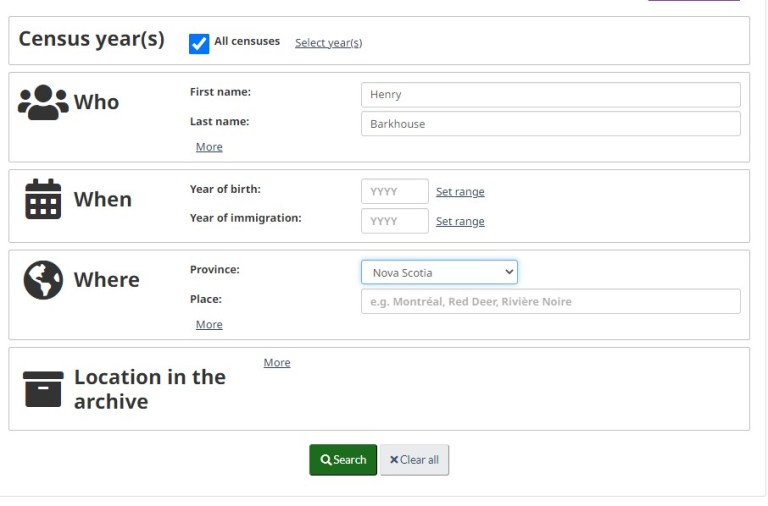This screenshot has width=768, height=506.
Task: Click the First name: label
Action: (x=220, y=92)
